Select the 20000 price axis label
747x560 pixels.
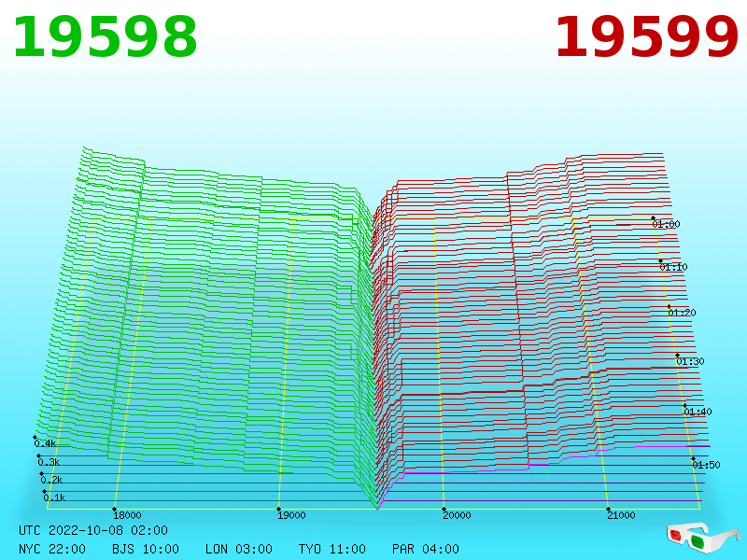click(x=457, y=515)
